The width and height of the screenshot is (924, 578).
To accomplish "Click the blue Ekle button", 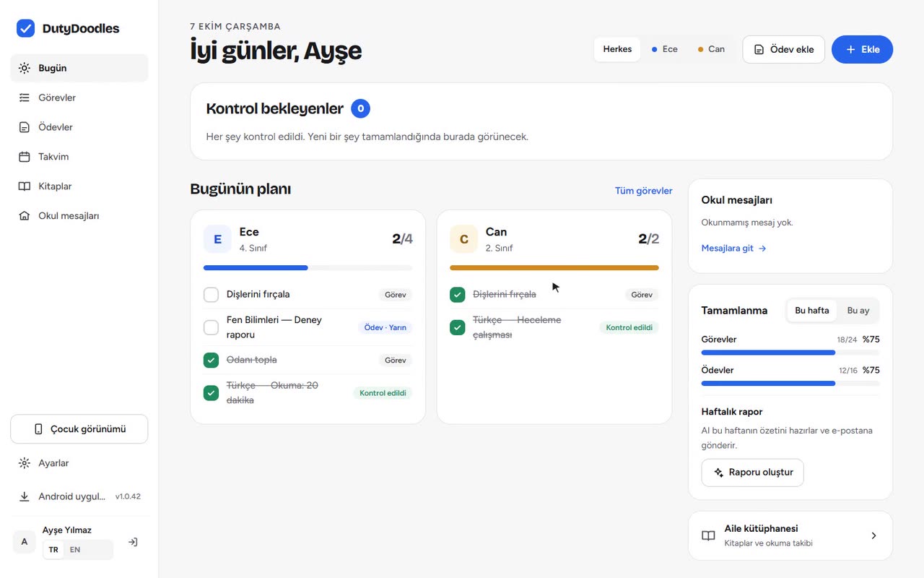I will pyautogui.click(x=862, y=49).
